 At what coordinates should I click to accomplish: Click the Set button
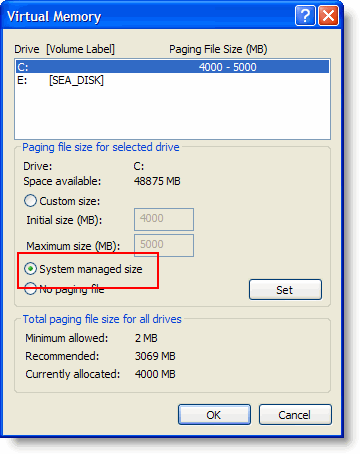pyautogui.click(x=285, y=290)
